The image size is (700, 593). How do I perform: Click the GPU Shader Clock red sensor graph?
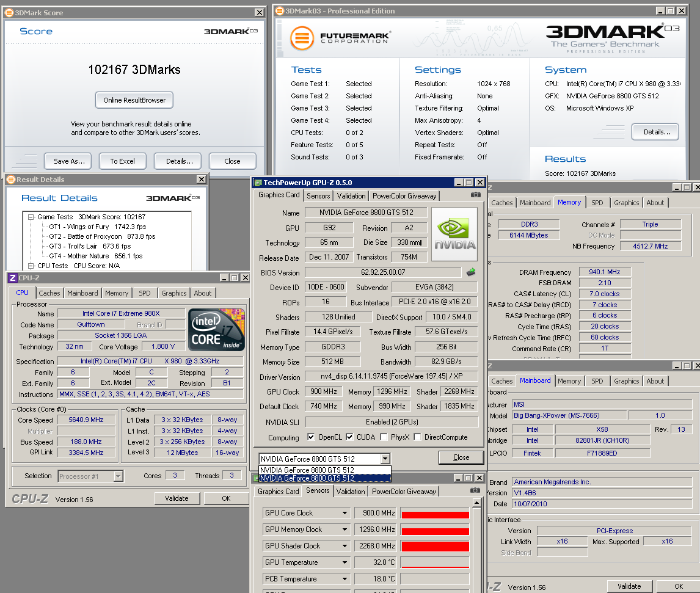click(x=435, y=546)
